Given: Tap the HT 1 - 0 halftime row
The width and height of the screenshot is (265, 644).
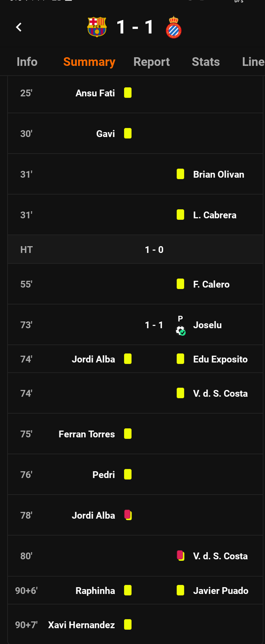Looking at the screenshot, I should [135, 250].
